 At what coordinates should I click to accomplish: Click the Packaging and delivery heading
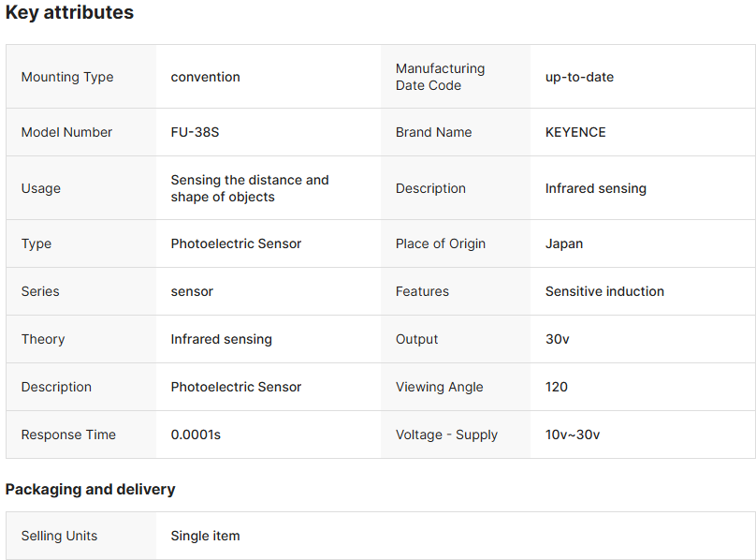pyautogui.click(x=90, y=489)
